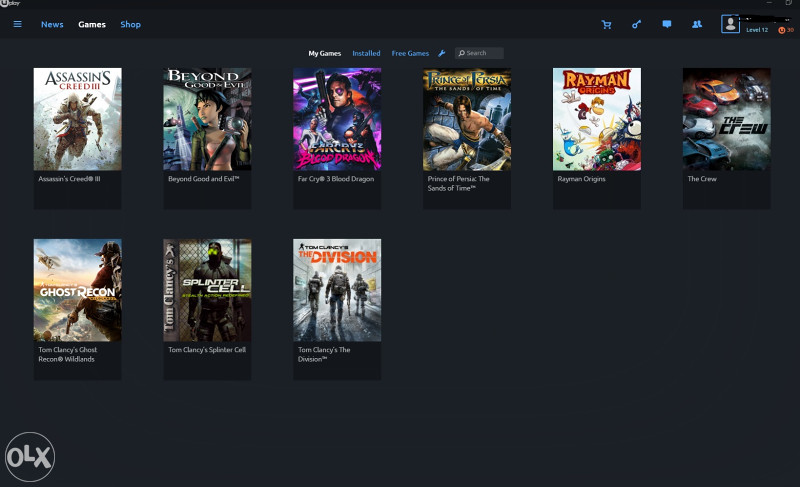This screenshot has height=487, width=800.
Task: Click "Tom Clancy's The Division™" title text
Action: 324,354
